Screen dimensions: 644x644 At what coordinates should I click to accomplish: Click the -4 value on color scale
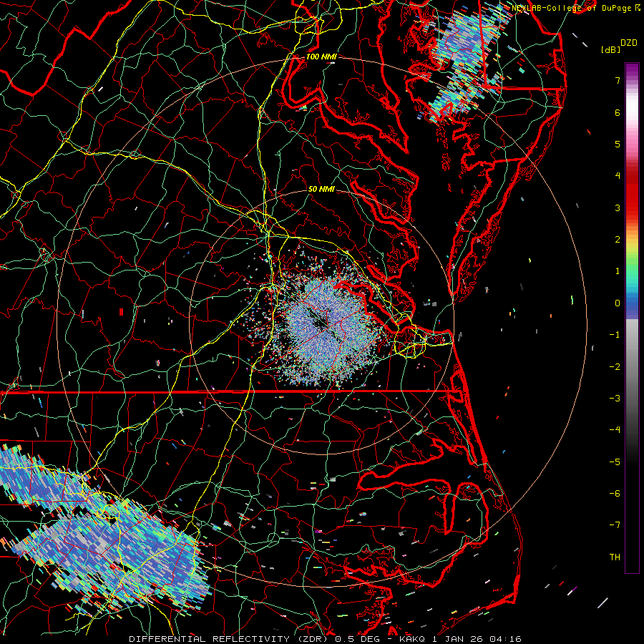pyautogui.click(x=615, y=430)
